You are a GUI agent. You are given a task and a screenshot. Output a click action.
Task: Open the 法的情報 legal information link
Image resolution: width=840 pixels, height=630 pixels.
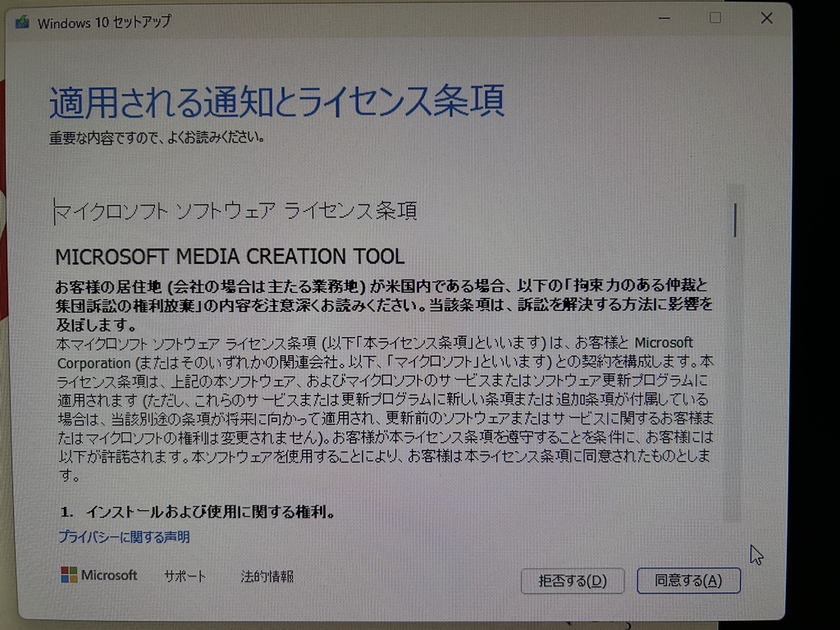coord(267,577)
